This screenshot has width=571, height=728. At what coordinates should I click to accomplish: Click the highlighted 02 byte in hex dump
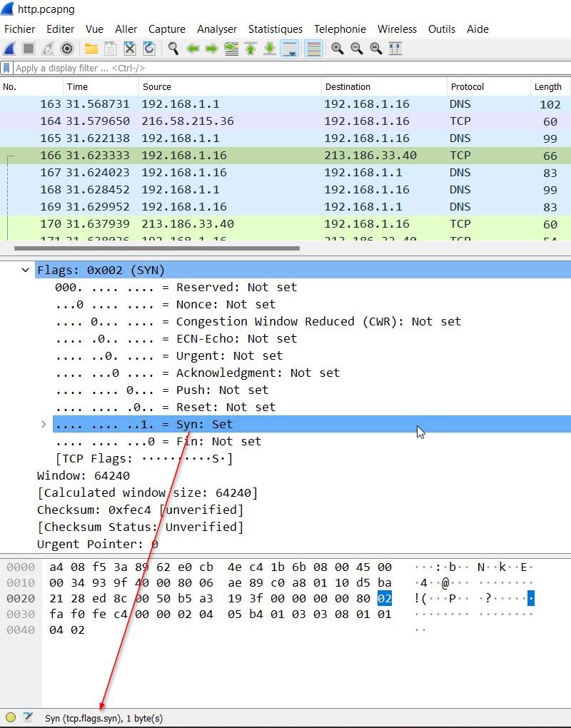pos(385,599)
